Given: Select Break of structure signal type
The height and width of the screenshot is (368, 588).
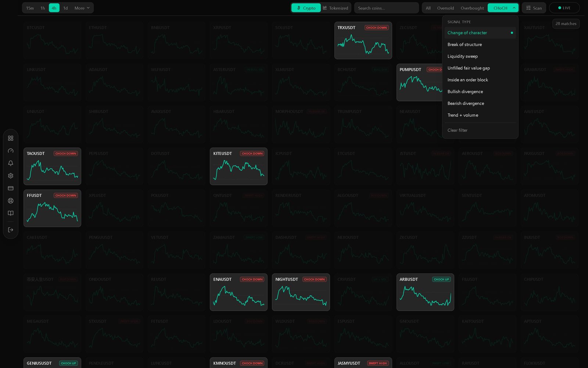Looking at the screenshot, I should click(480, 45).
